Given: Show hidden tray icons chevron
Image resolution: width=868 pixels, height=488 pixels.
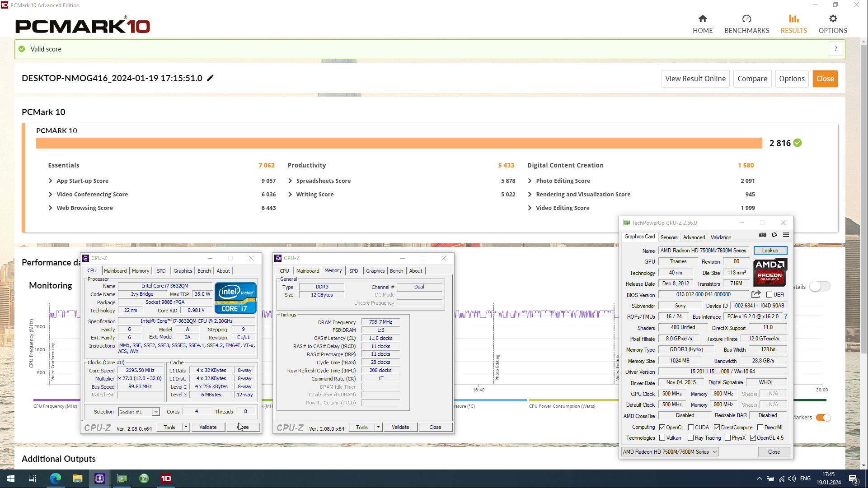Looking at the screenshot, I should coord(760,479).
